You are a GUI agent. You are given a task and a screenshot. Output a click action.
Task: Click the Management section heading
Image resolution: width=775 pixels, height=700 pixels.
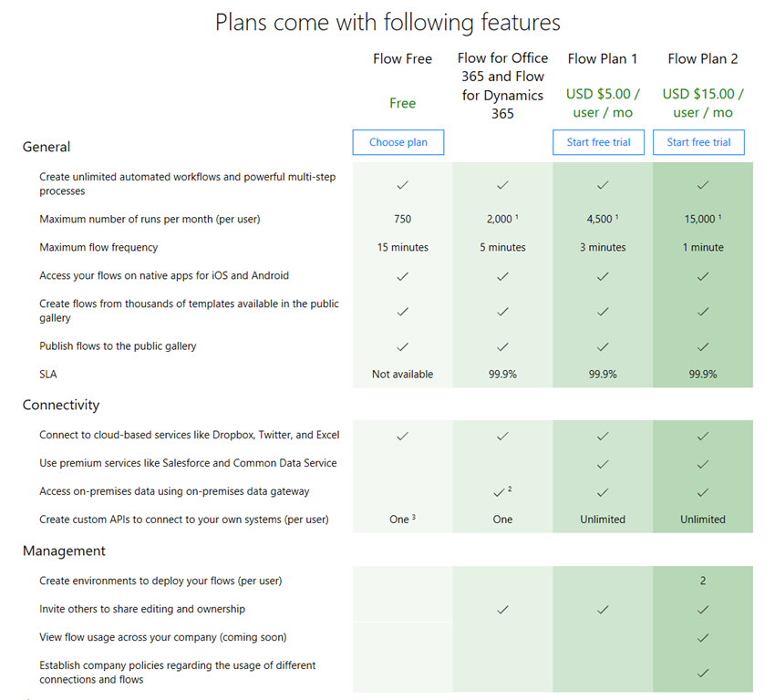point(64,551)
